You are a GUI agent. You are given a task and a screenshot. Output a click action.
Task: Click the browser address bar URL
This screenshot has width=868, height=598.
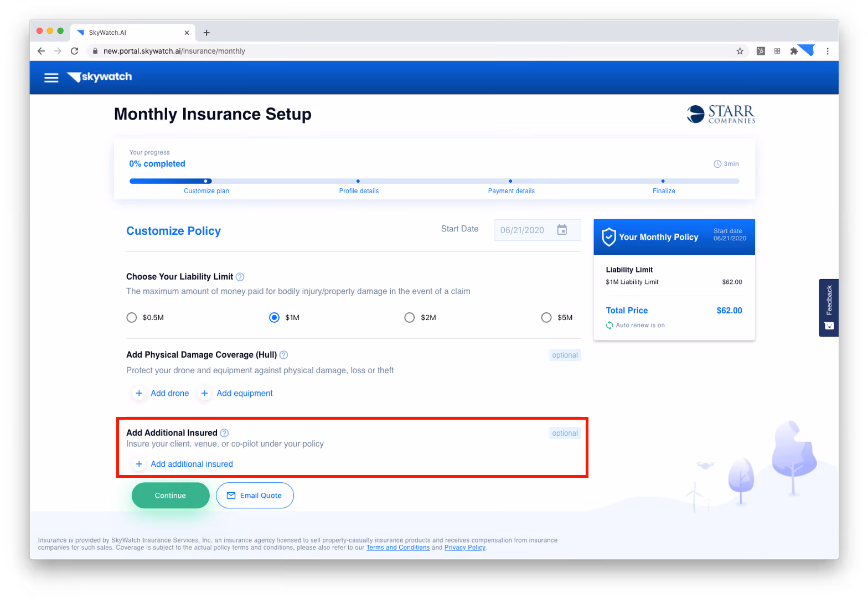click(174, 51)
